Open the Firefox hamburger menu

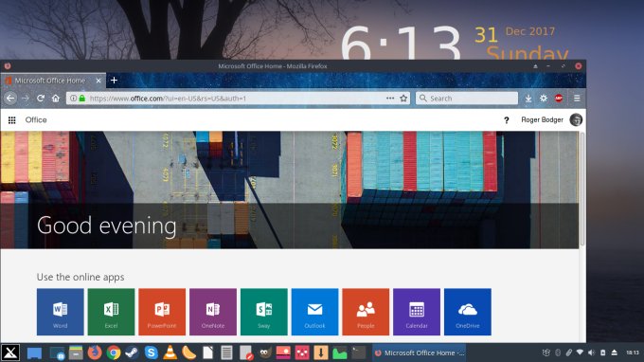point(577,99)
